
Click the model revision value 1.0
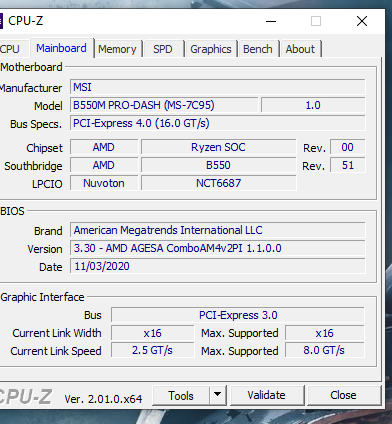(x=313, y=105)
